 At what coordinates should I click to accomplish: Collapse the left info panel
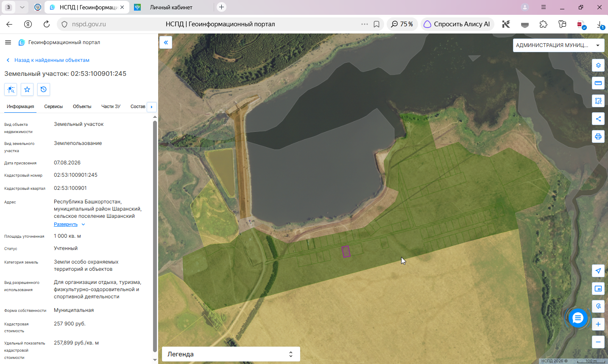click(166, 42)
